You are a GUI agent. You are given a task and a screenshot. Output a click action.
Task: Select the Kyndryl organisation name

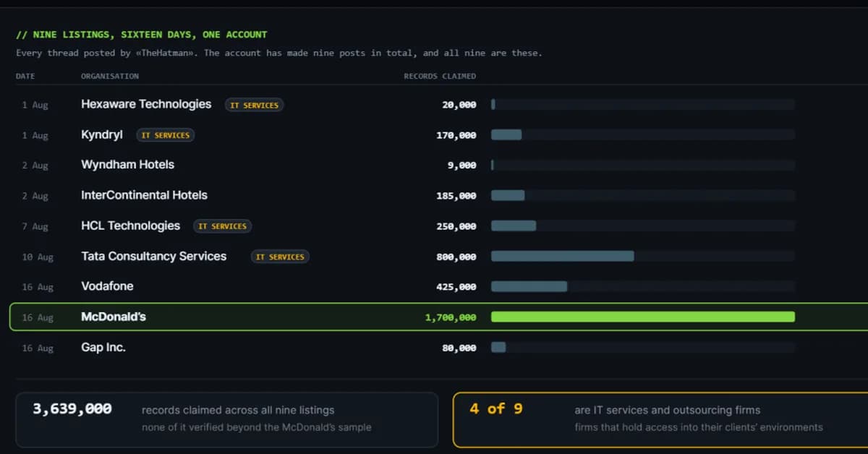102,134
